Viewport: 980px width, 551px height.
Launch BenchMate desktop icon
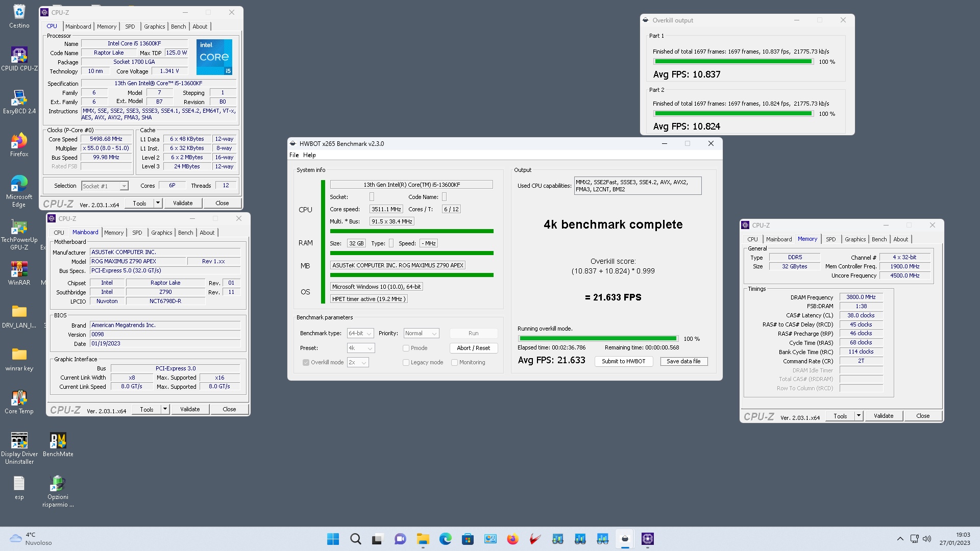[x=58, y=444]
